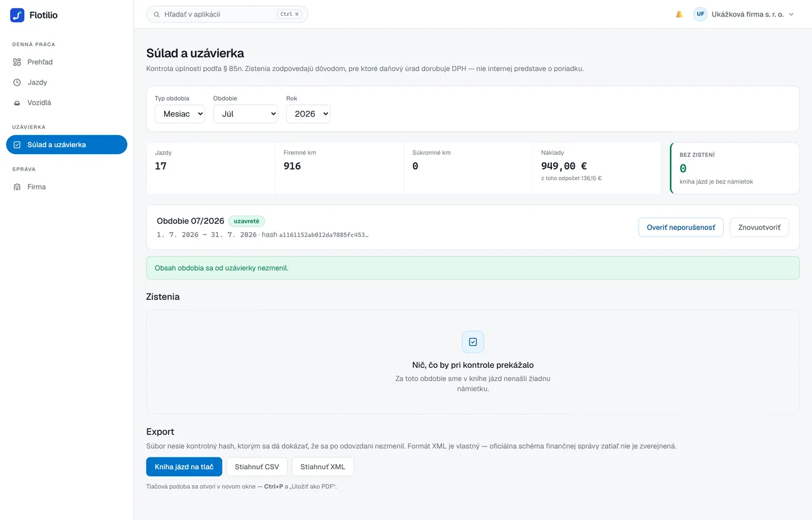Click 'Obsah obdobia sa od uzávierky nezmenil.' message

221,268
